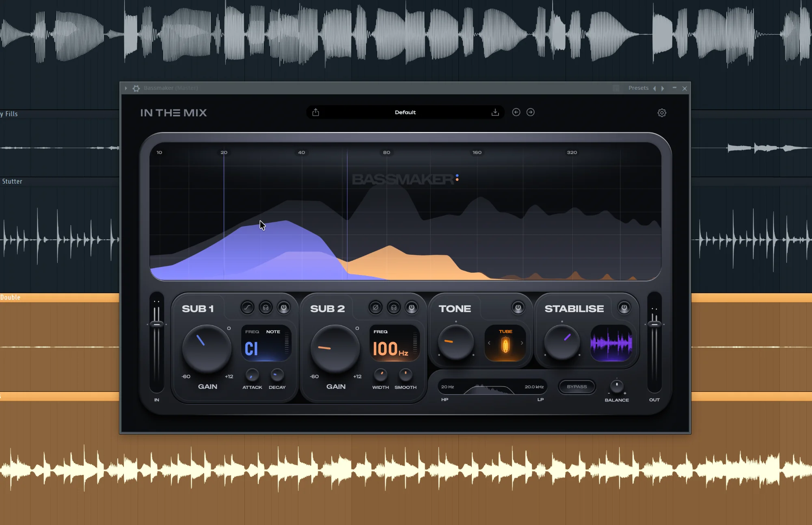Solo Sub 1 with the headphones icon

point(266,308)
